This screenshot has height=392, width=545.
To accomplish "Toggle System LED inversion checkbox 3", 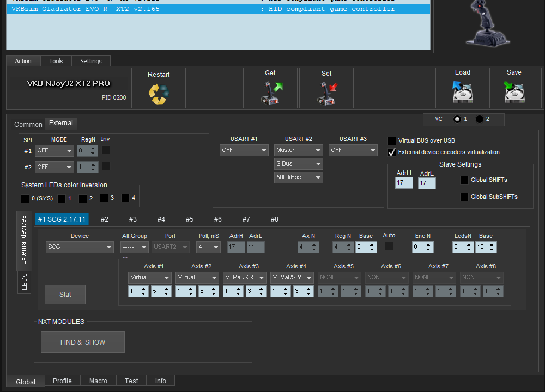I will 104,198.
